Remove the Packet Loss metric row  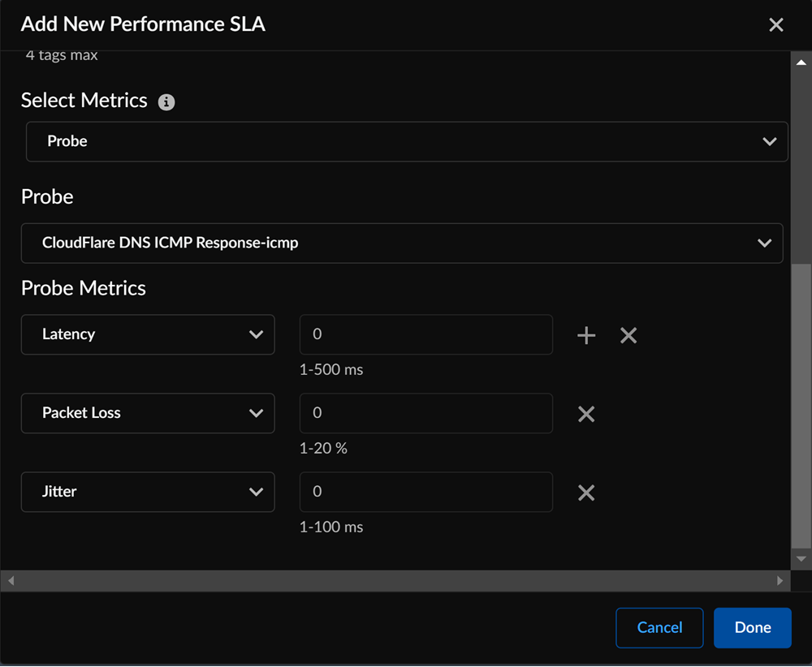point(586,414)
